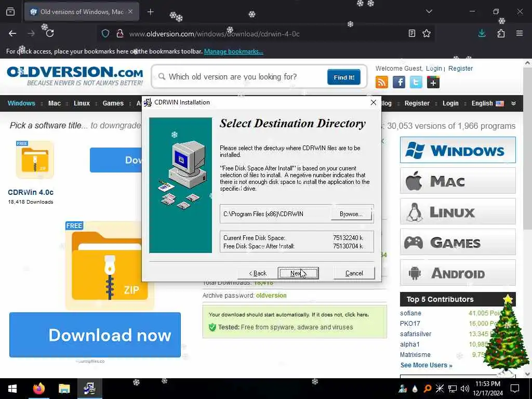Click contributor alpha1
This screenshot has height=399, width=532.
(x=410, y=344)
